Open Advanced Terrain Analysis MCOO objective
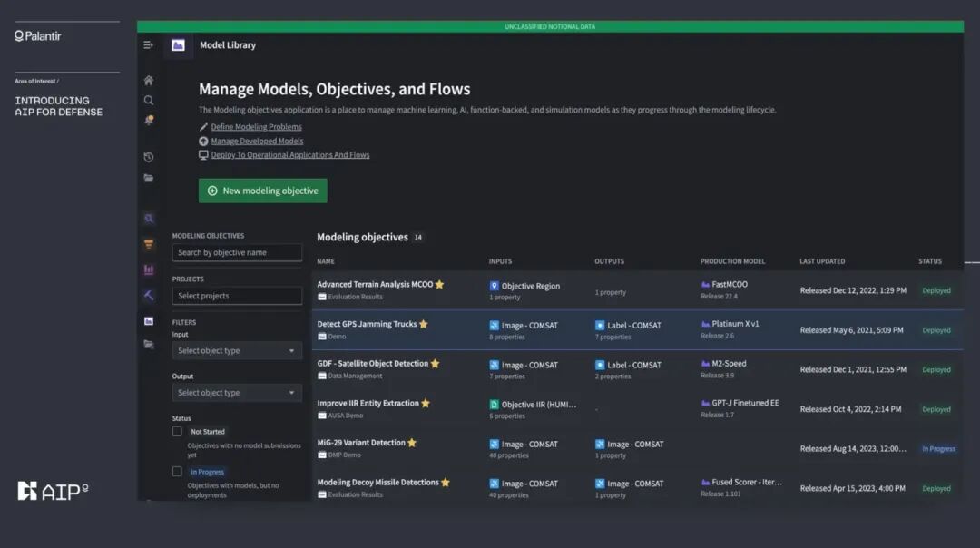Screen dimensions: 980x548 [375, 284]
